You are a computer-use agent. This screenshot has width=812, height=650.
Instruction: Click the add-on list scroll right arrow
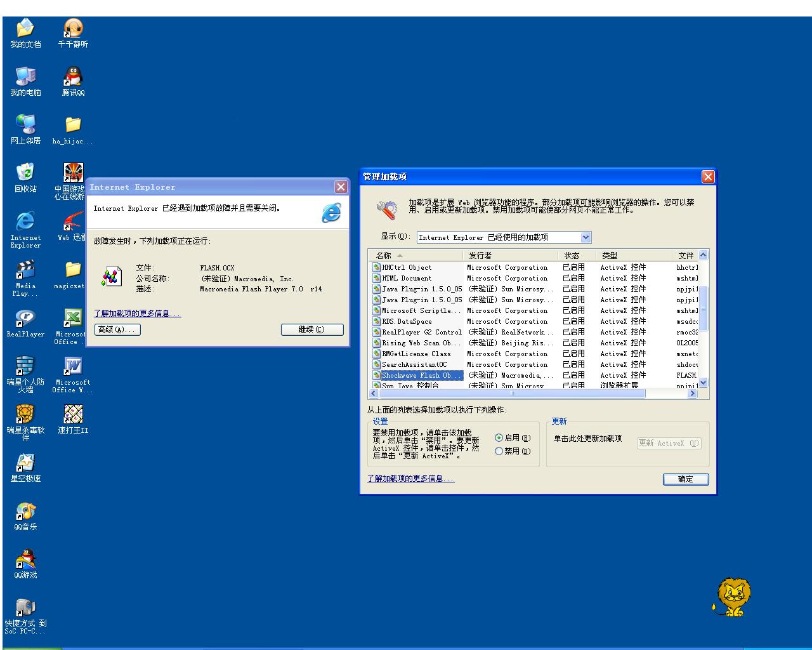[692, 394]
